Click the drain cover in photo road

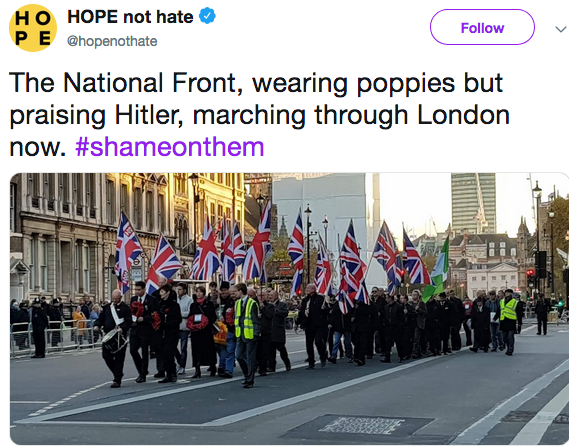pos(361,425)
